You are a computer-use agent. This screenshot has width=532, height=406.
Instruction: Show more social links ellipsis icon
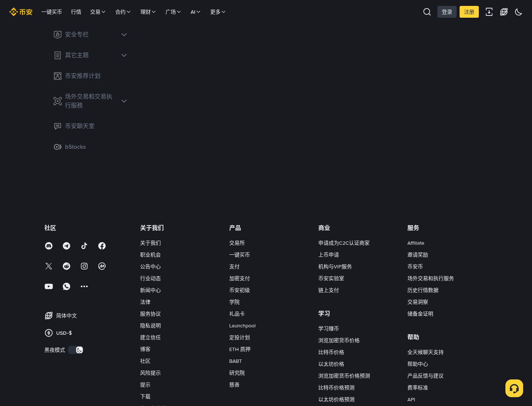click(x=84, y=286)
